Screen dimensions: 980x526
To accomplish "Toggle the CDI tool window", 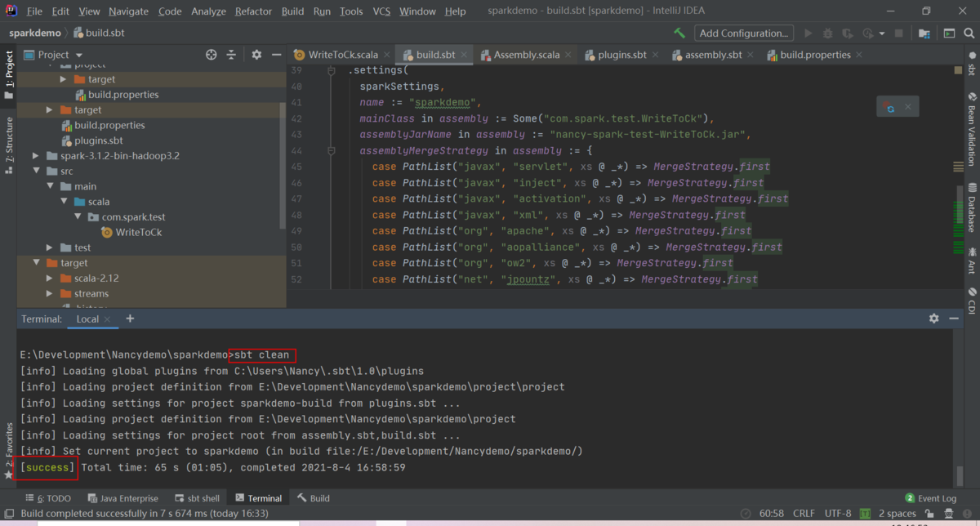I will 972,301.
